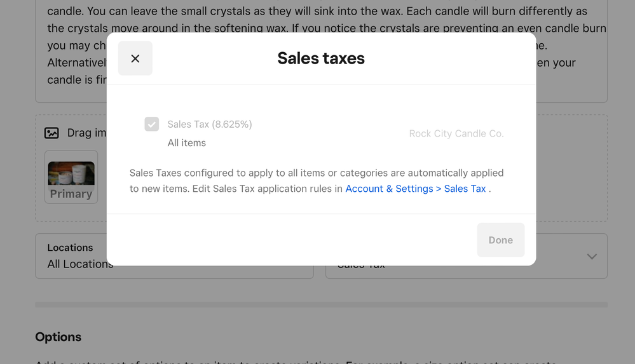Select the candle photo thumbnail
Screen dimensions: 635x364
71,173
